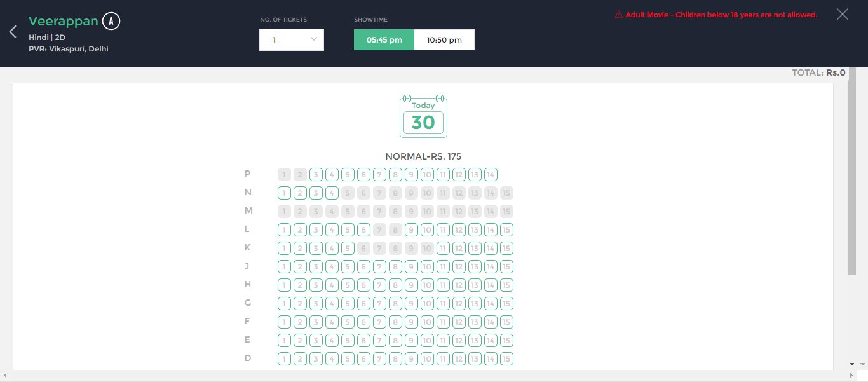
Task: Select seat 3 in row P
Action: (316, 174)
